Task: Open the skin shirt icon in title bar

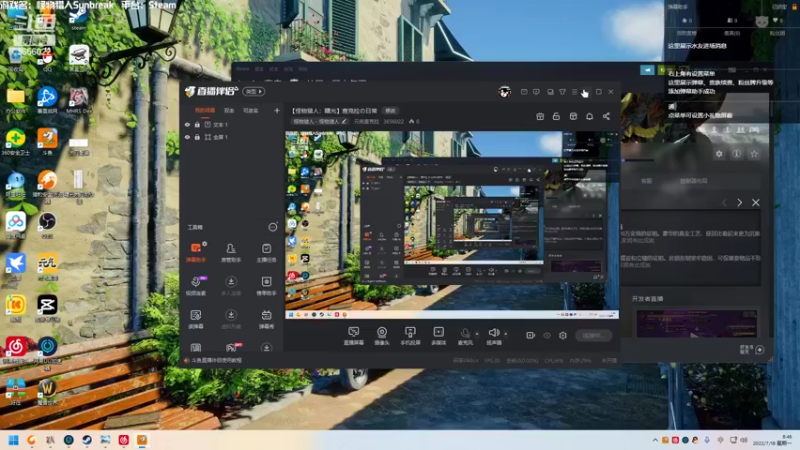Action: [x=562, y=92]
